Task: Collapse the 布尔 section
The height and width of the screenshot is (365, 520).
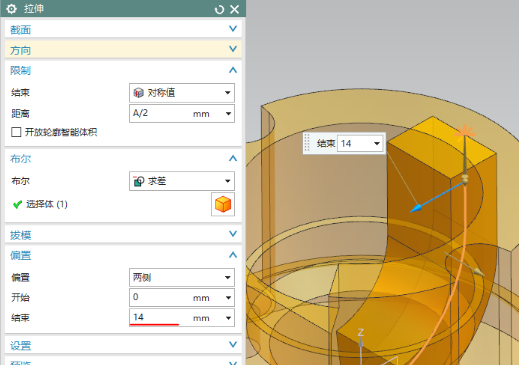Action: [x=233, y=159]
